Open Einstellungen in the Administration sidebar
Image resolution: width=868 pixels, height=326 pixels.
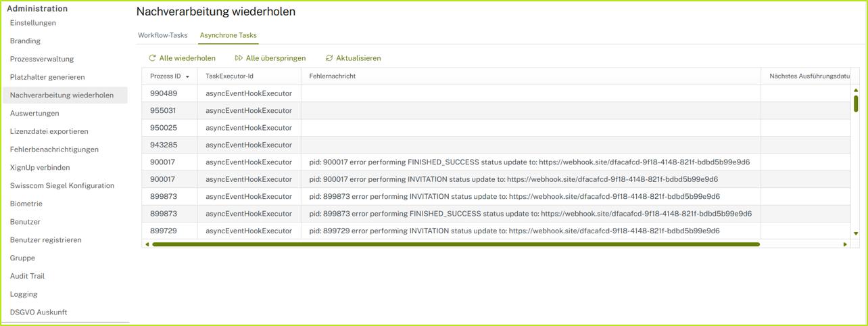pyautogui.click(x=33, y=23)
